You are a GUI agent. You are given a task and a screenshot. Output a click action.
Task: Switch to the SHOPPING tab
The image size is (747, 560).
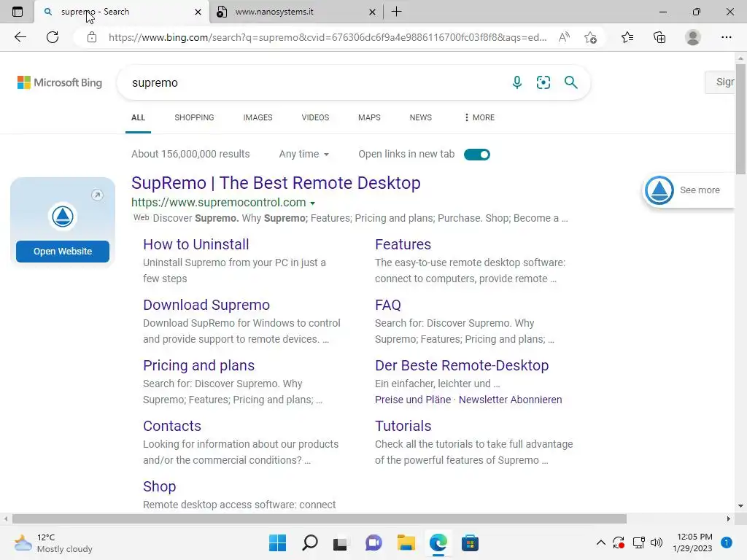point(194,117)
